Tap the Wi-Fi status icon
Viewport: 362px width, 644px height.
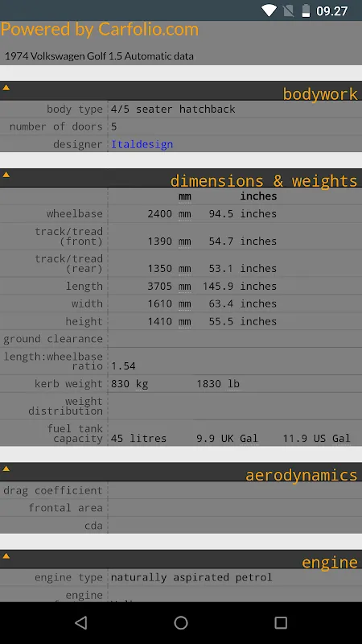(269, 10)
